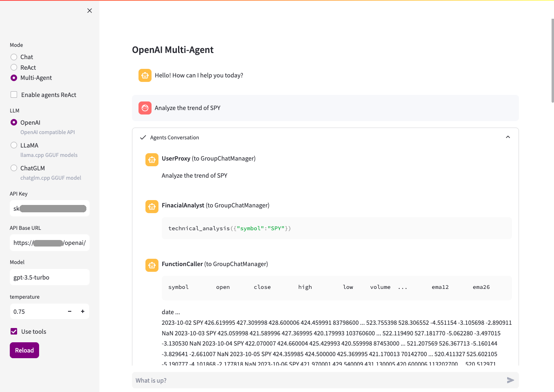The image size is (554, 392).
Task: Increase temperature with the plus button
Action: click(83, 311)
